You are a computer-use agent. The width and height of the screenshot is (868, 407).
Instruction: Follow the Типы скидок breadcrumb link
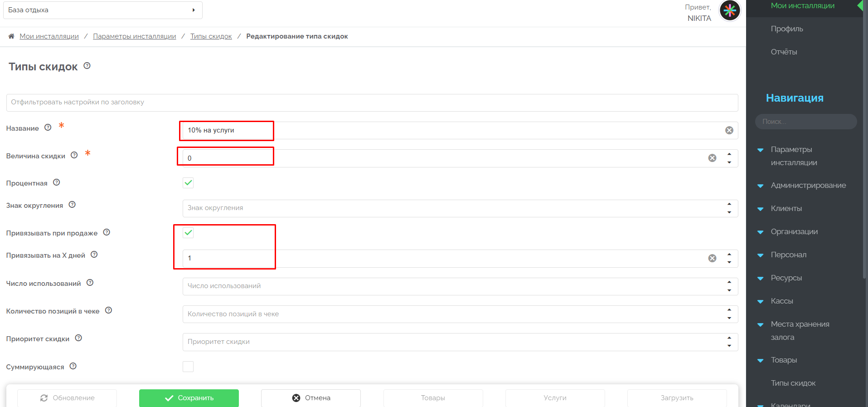point(211,36)
